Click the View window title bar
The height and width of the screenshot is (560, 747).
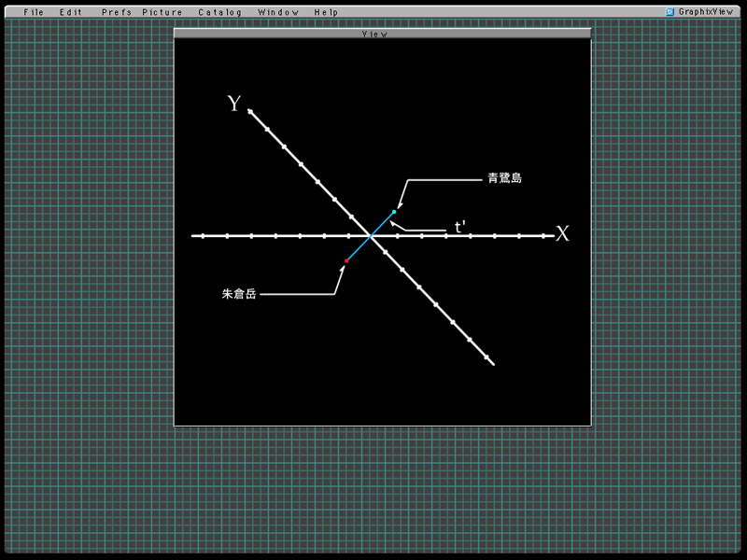(382, 34)
